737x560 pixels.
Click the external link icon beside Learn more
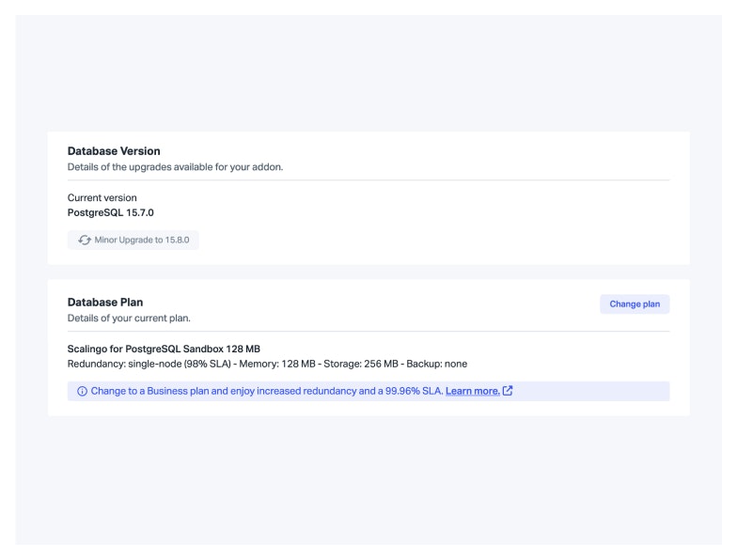tap(508, 391)
